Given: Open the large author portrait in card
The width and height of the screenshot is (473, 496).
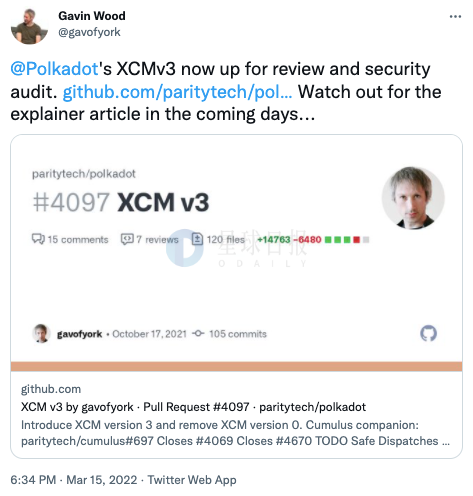Looking at the screenshot, I should [x=413, y=198].
